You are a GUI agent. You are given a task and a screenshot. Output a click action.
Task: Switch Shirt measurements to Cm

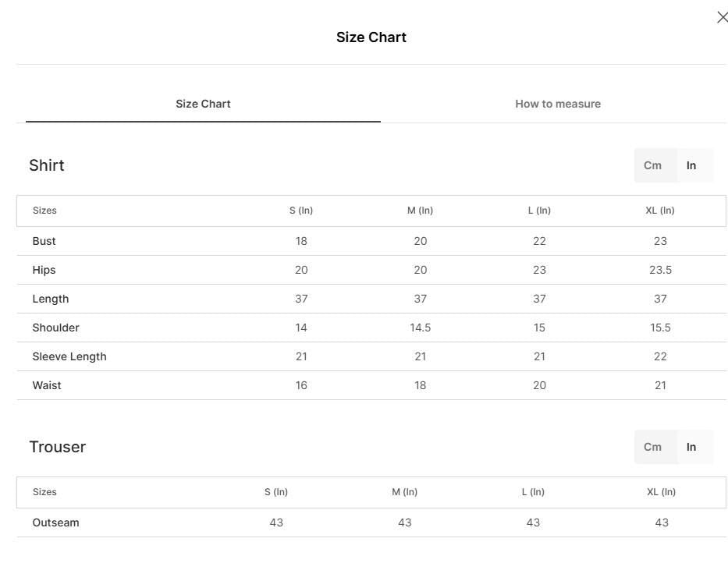[x=652, y=165]
